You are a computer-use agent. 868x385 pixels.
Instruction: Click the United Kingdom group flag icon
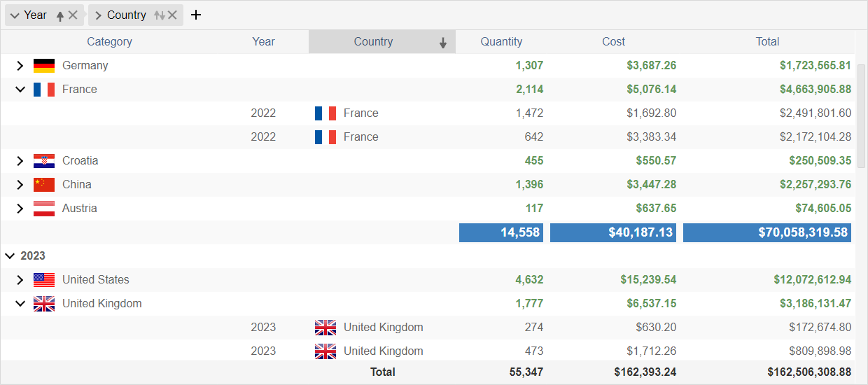pos(44,304)
